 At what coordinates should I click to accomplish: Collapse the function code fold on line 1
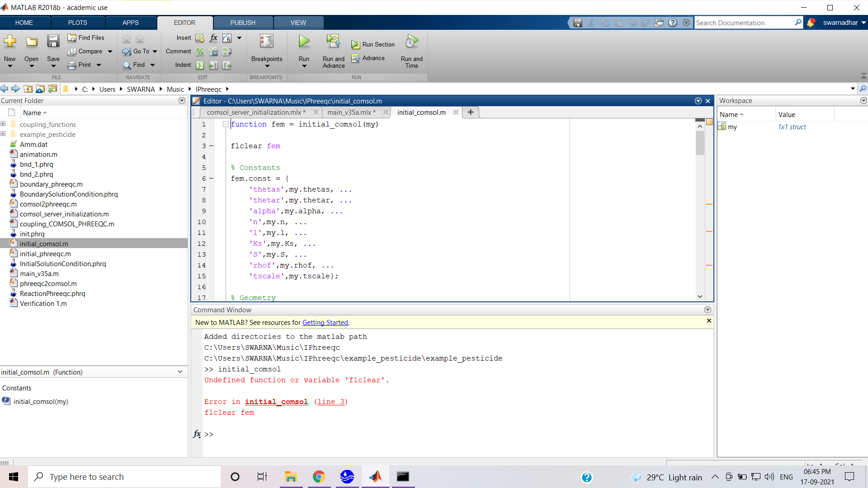click(225, 124)
